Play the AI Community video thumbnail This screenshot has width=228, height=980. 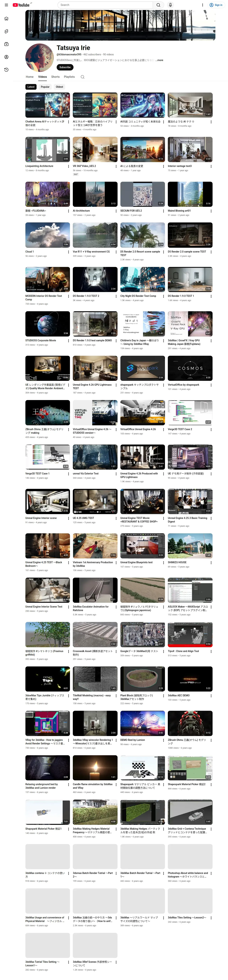tap(143, 105)
